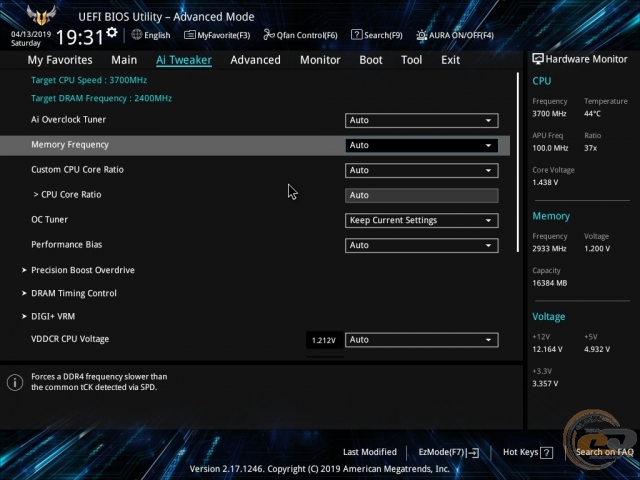Click +5V value 4.932 V
The image size is (640, 480).
(597, 349)
